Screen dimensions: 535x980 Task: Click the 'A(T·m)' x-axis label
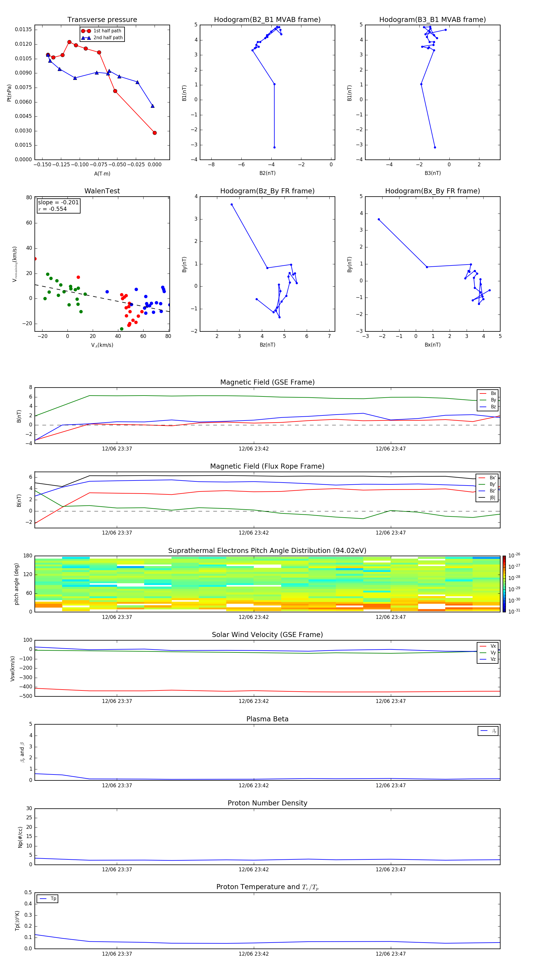point(102,173)
